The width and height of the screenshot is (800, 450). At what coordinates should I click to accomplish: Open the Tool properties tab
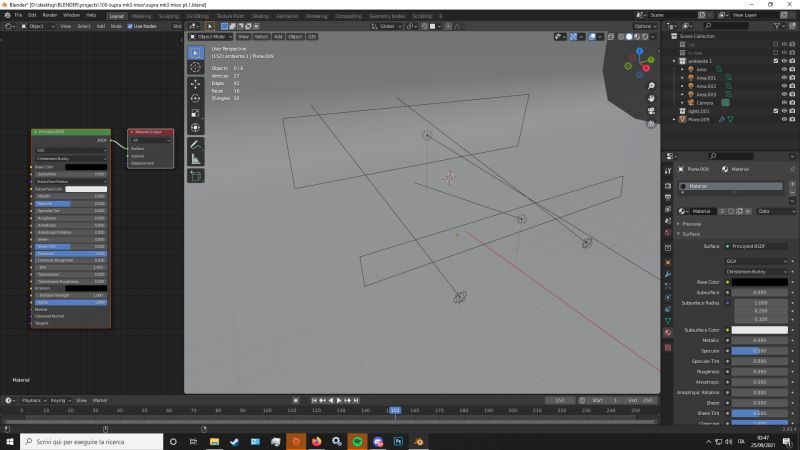668,171
